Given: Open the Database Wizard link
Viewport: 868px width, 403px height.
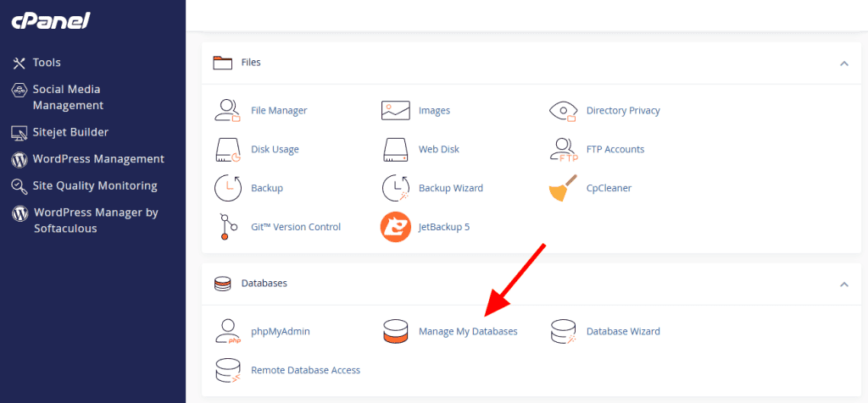Looking at the screenshot, I should point(623,332).
